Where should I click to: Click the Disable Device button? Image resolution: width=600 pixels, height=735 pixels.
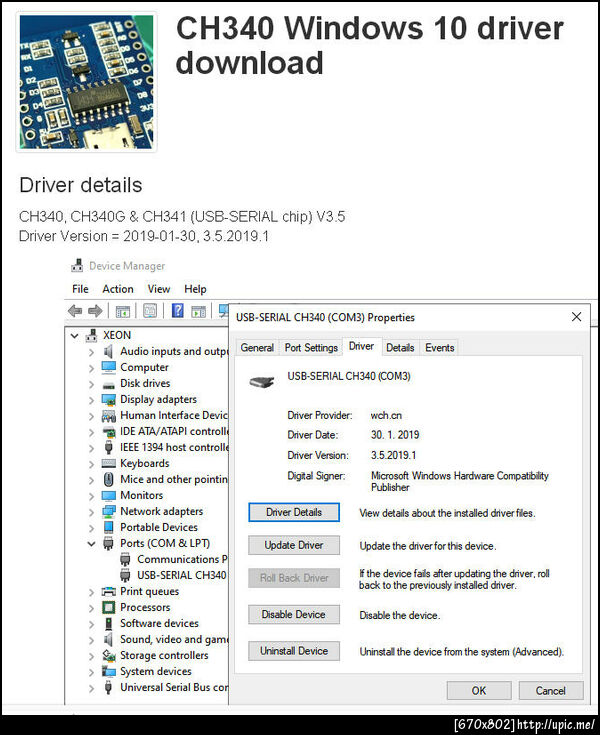point(294,615)
